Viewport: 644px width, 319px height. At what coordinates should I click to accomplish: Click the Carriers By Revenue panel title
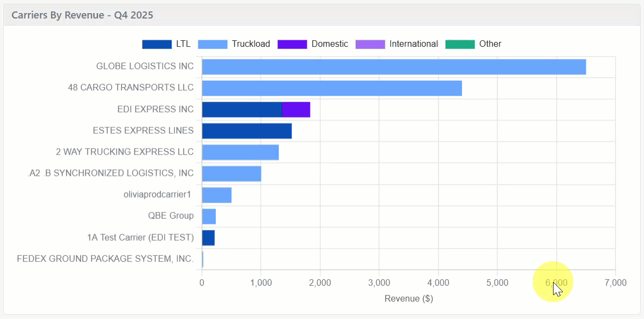[x=82, y=15]
